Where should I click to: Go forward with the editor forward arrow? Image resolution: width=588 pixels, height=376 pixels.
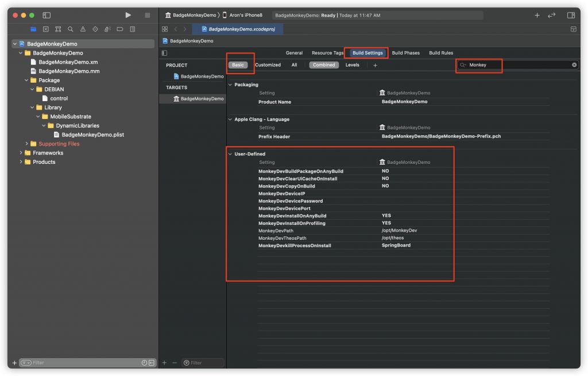click(x=185, y=29)
